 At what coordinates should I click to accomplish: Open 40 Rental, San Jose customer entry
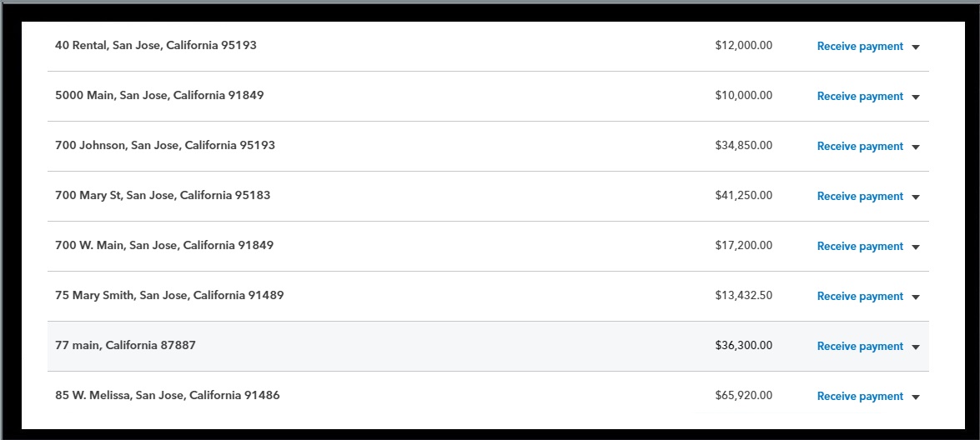point(155,45)
